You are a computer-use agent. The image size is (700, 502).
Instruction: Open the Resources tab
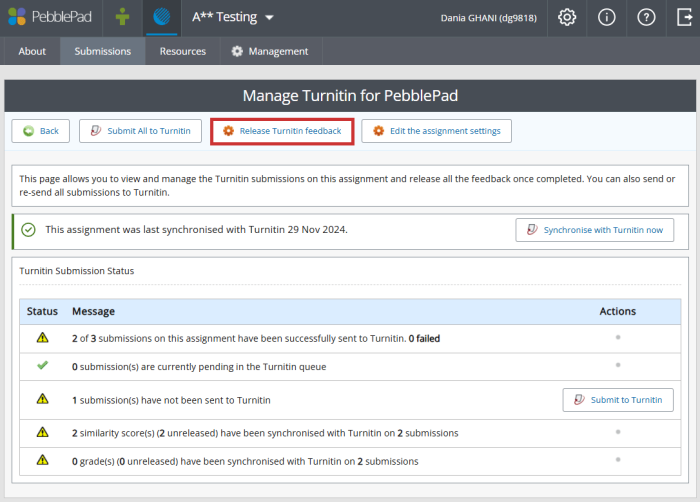pyautogui.click(x=183, y=51)
